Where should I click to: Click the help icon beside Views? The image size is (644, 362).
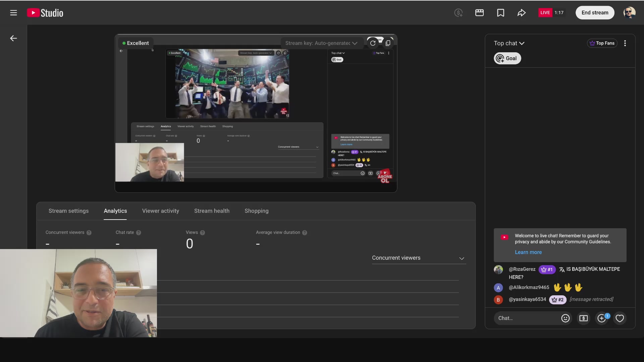tap(202, 233)
